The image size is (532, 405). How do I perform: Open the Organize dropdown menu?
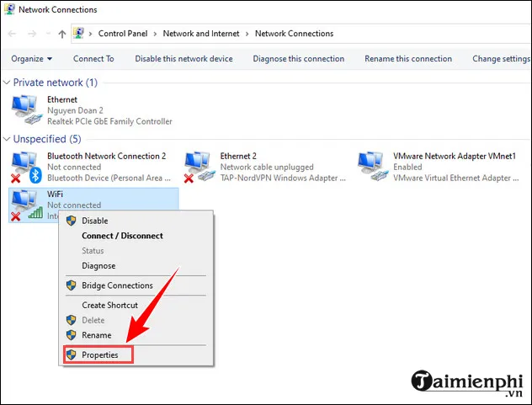coord(32,59)
